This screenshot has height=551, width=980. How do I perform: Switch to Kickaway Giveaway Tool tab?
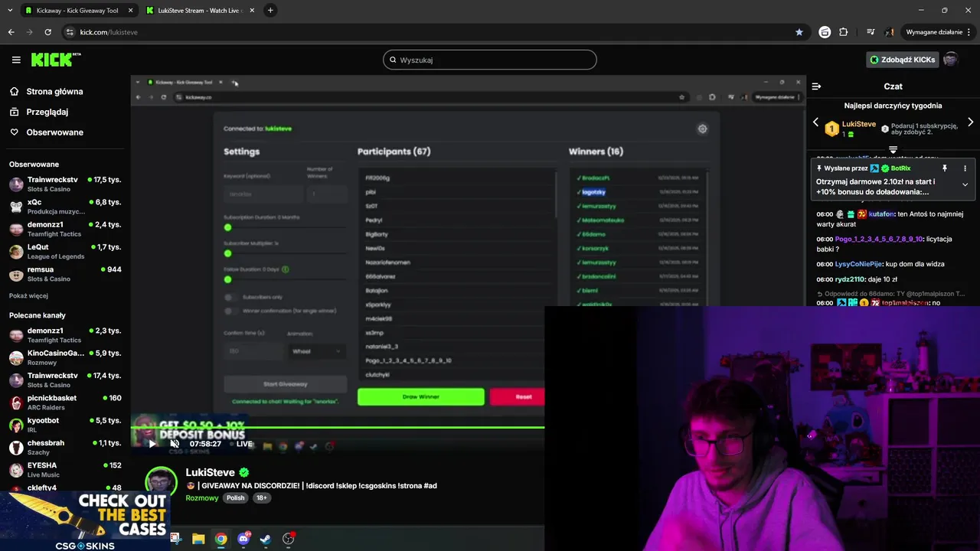(x=77, y=11)
